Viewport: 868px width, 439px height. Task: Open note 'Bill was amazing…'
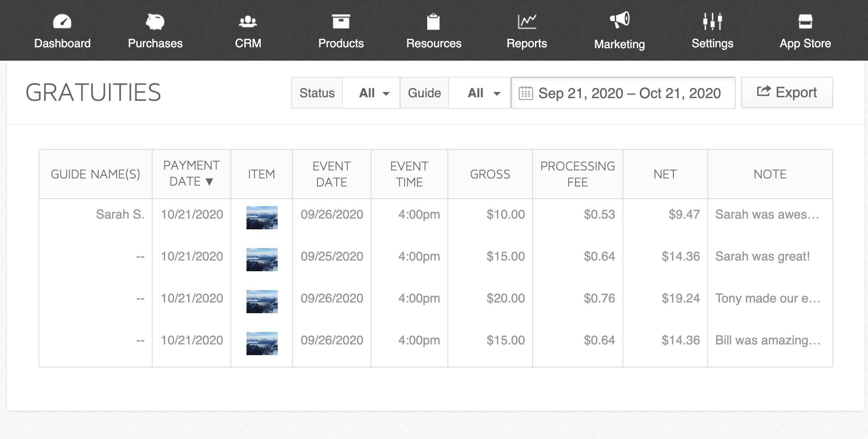(768, 340)
